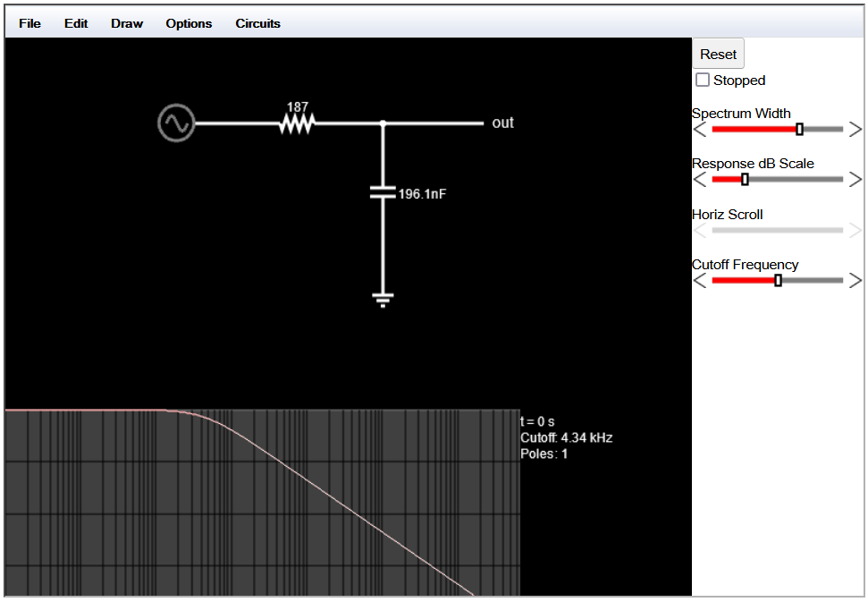Open the Edit menu
This screenshot has height=602, width=868.
tap(76, 23)
